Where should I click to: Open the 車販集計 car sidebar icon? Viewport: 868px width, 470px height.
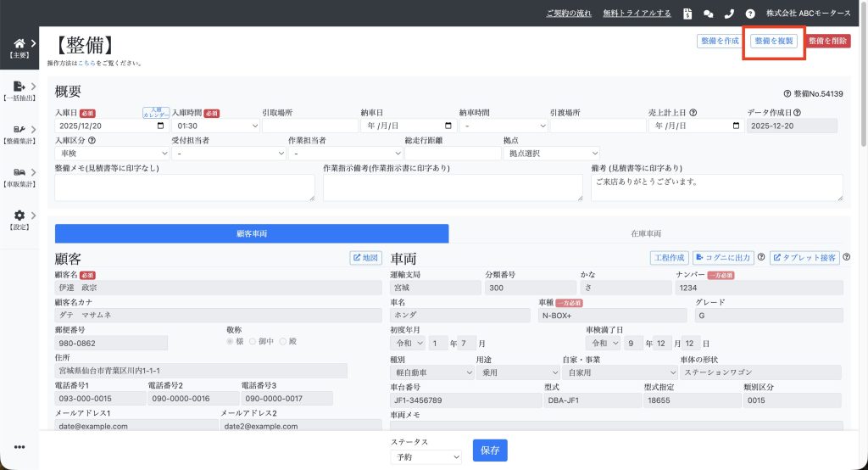(19, 172)
